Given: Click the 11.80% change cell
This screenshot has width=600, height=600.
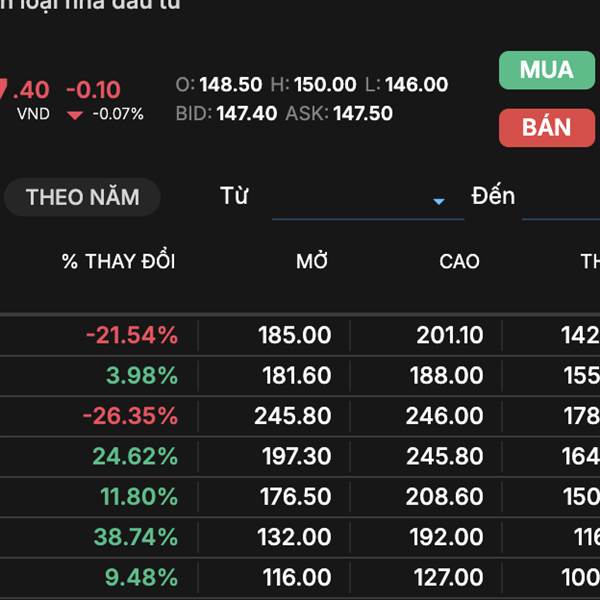Looking at the screenshot, I should 139,497.
